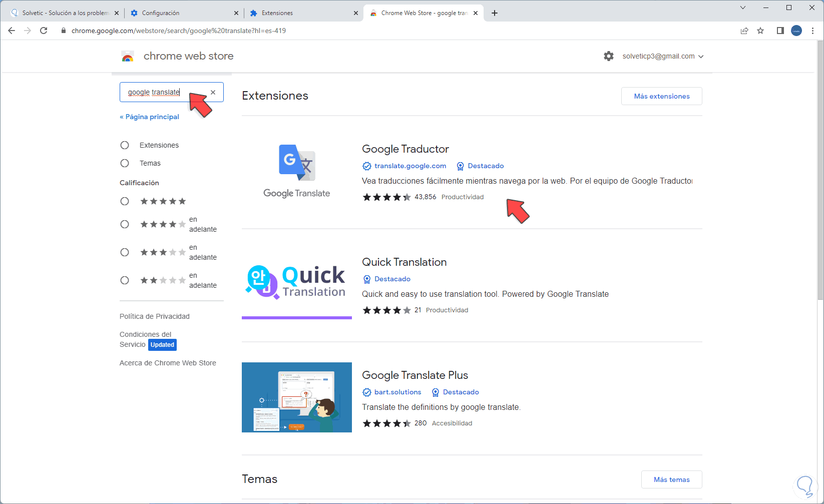The width and height of the screenshot is (824, 504).
Task: Open the Chrome three-dot menu
Action: click(812, 31)
